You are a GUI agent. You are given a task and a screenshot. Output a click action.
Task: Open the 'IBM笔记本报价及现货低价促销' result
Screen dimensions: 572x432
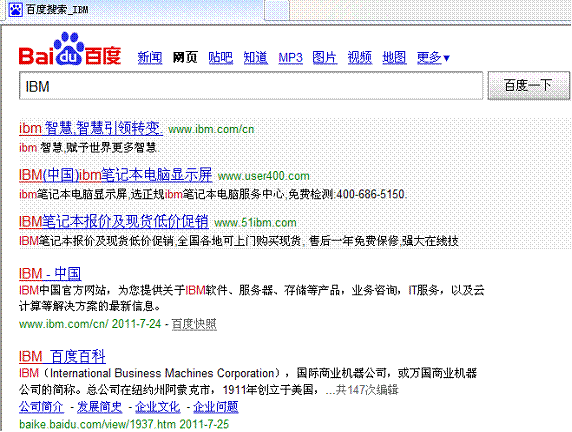point(114,221)
